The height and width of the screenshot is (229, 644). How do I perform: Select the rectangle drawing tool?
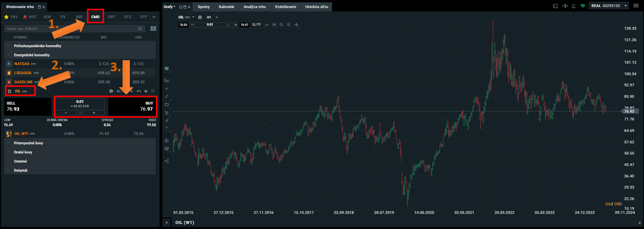coord(167,105)
